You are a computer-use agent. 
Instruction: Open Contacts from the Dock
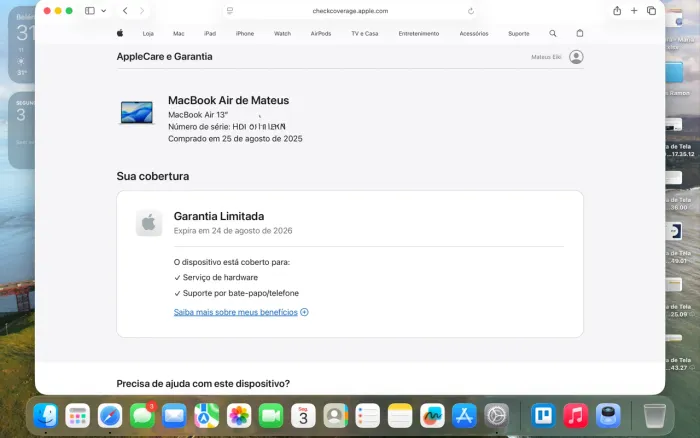coord(336,416)
